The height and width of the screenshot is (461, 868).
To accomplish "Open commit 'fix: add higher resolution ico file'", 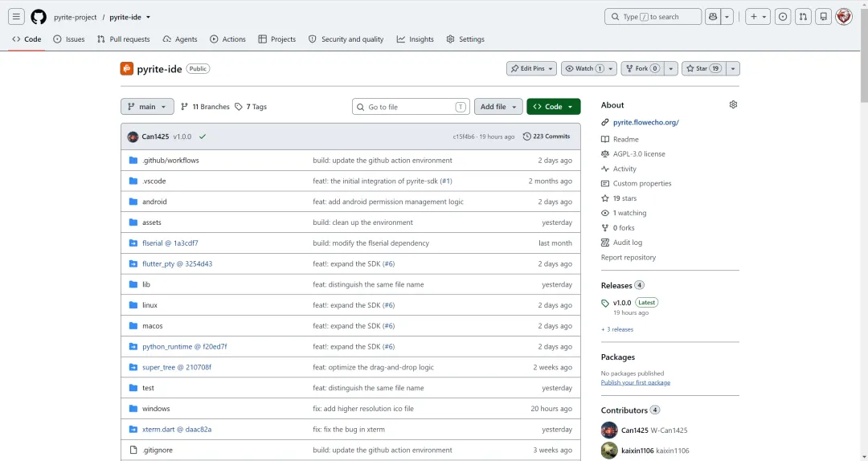I will click(x=363, y=409).
